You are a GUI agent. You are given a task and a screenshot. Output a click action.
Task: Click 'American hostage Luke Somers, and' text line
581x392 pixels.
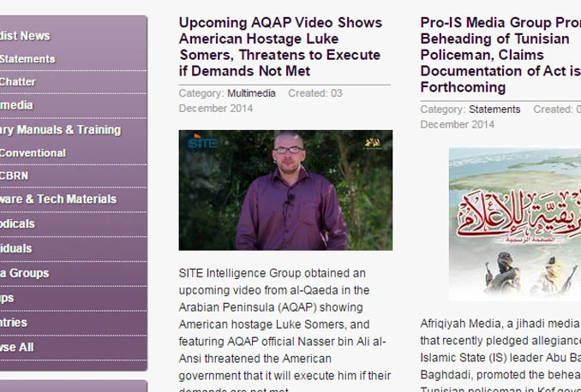274,324
